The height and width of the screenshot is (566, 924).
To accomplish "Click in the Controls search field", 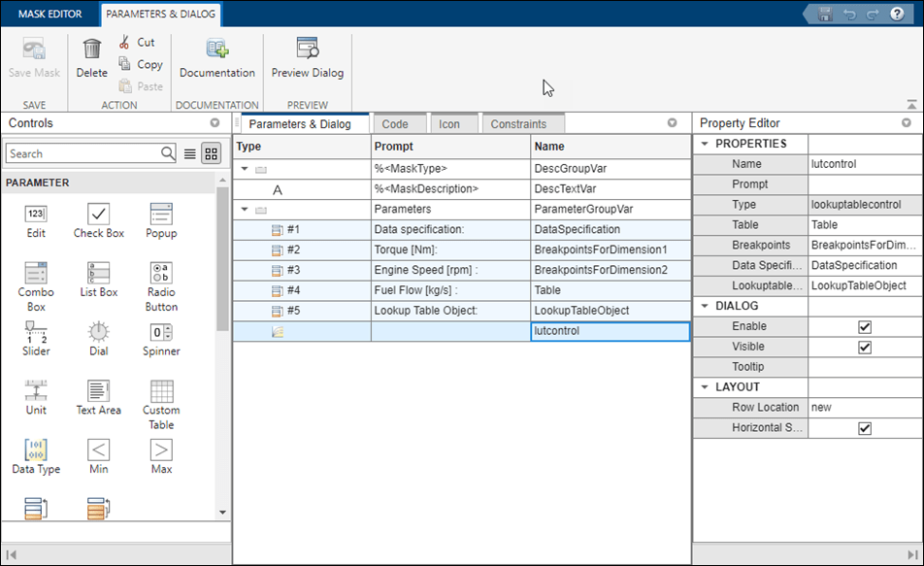I will 82,153.
